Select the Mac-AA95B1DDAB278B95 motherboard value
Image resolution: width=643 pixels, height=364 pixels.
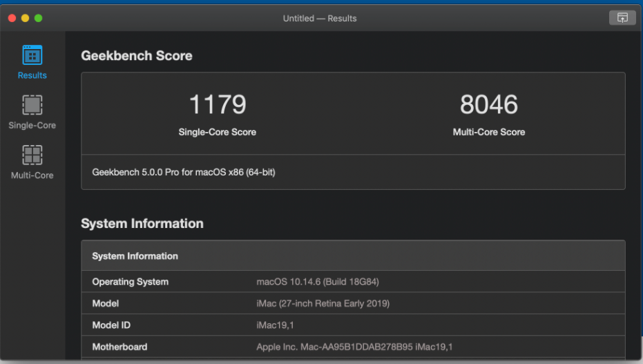pyautogui.click(x=354, y=347)
